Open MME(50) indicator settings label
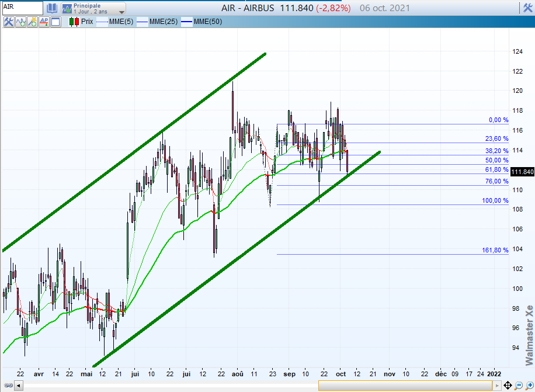 [208, 22]
